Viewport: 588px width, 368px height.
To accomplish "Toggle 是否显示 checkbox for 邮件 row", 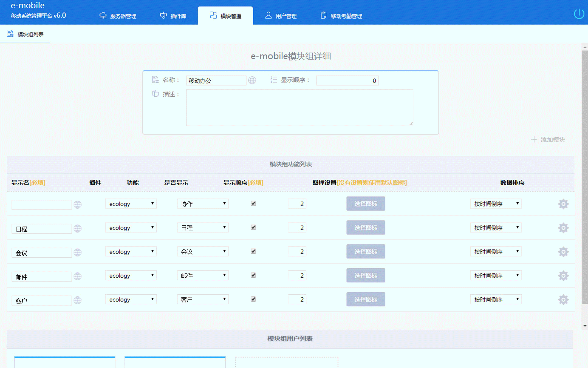I will tap(253, 275).
